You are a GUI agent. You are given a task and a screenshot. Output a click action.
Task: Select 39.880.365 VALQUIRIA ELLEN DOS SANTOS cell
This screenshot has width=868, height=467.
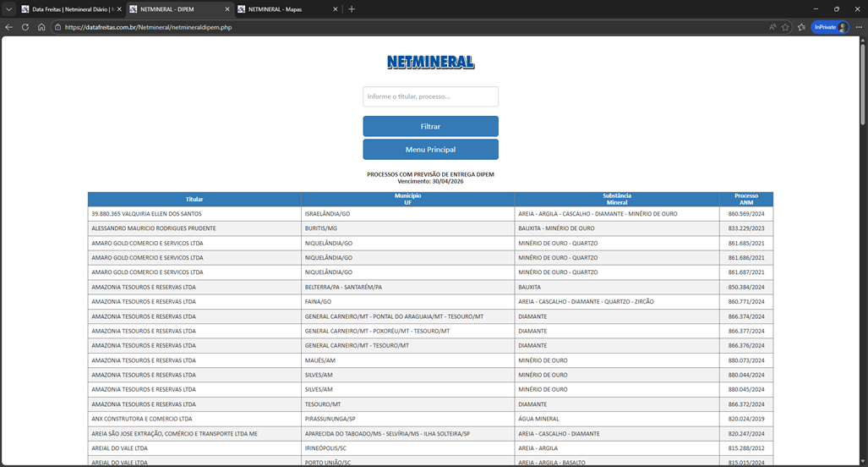[x=194, y=214]
